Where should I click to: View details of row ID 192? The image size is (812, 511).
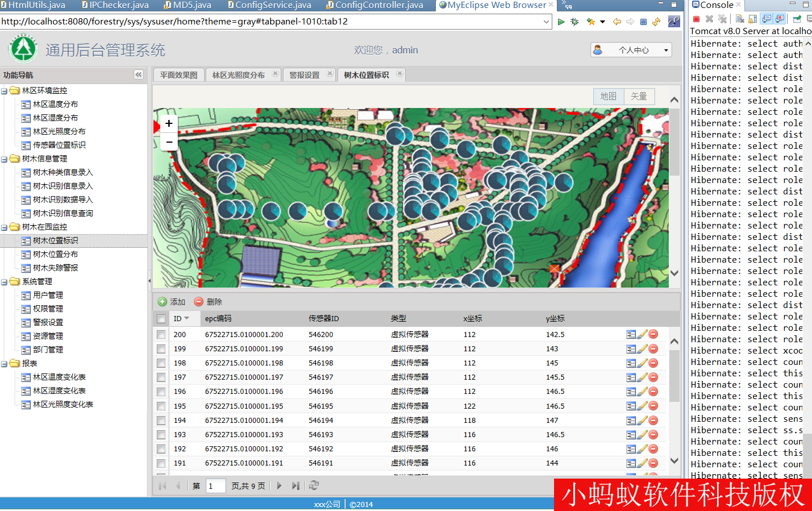pyautogui.click(x=631, y=448)
